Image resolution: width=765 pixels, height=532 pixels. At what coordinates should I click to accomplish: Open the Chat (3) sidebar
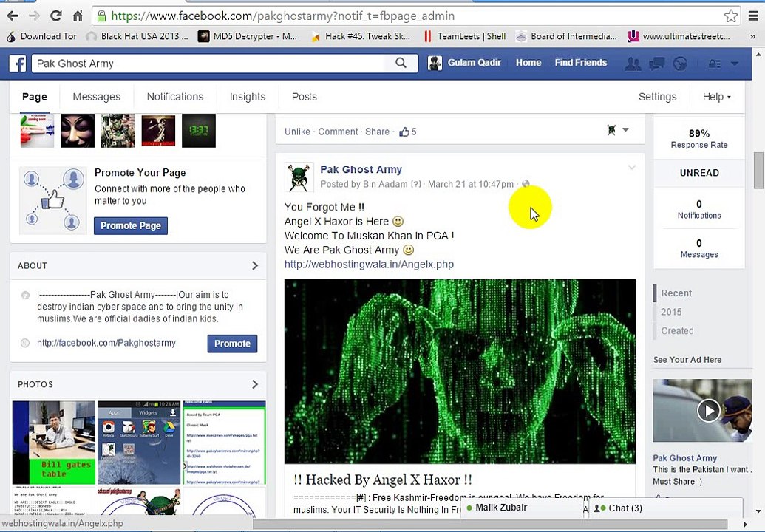[666, 508]
